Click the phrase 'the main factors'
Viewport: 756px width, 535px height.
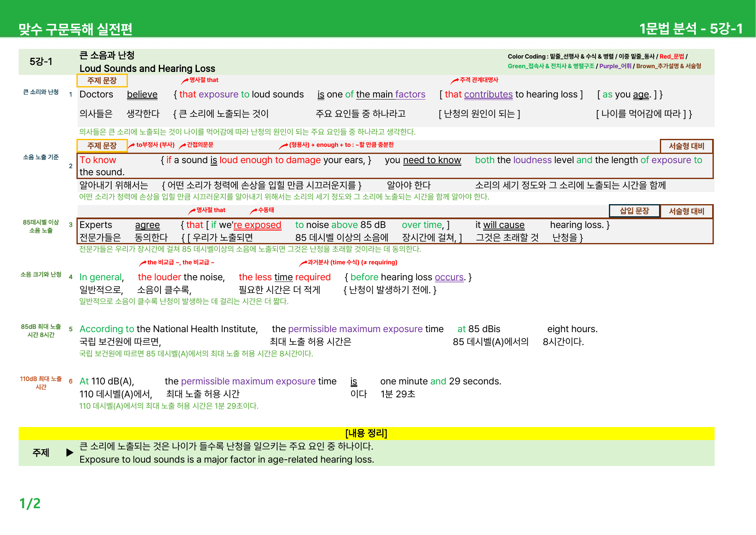pyautogui.click(x=391, y=95)
